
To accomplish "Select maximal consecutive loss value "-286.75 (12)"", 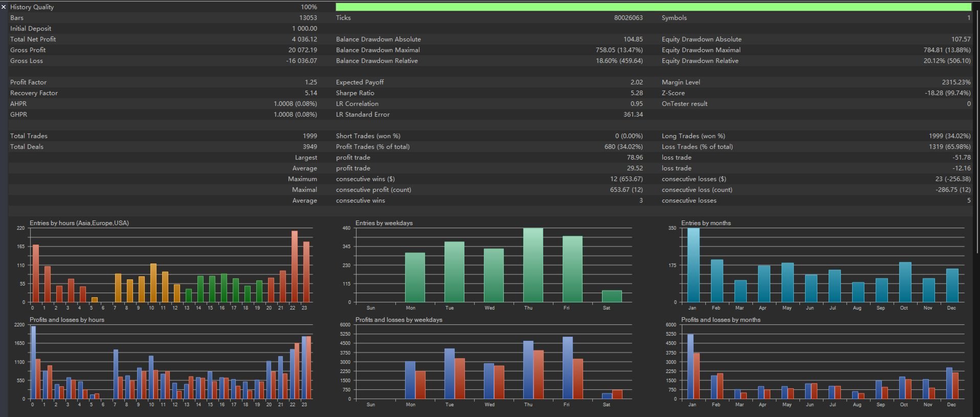I will [953, 190].
